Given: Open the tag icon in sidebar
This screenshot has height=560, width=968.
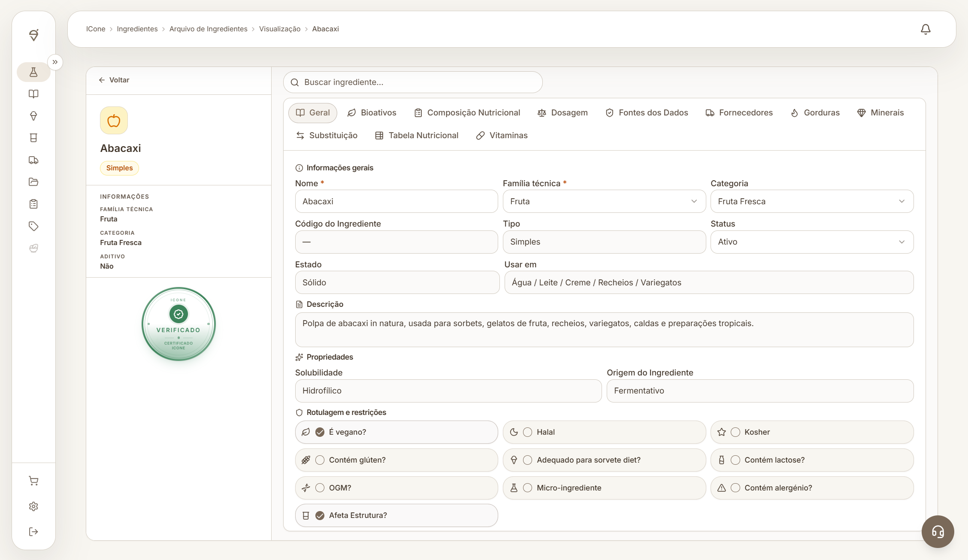Looking at the screenshot, I should coord(33,226).
